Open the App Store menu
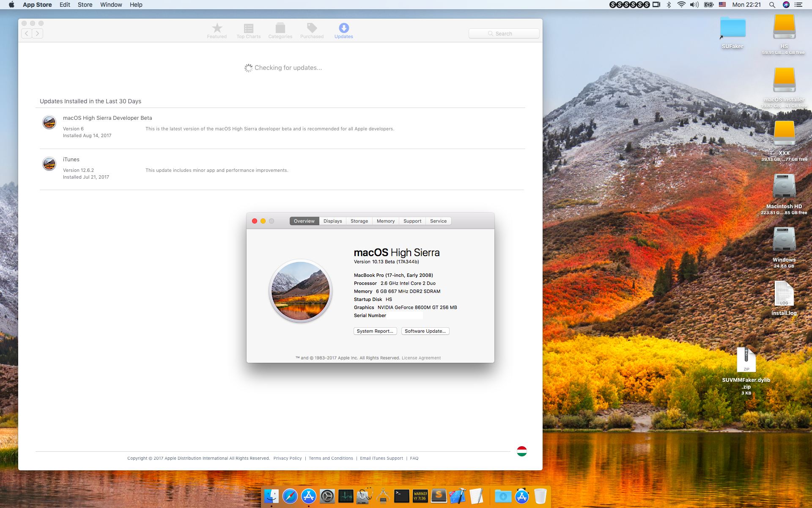The width and height of the screenshot is (812, 508). tap(37, 5)
